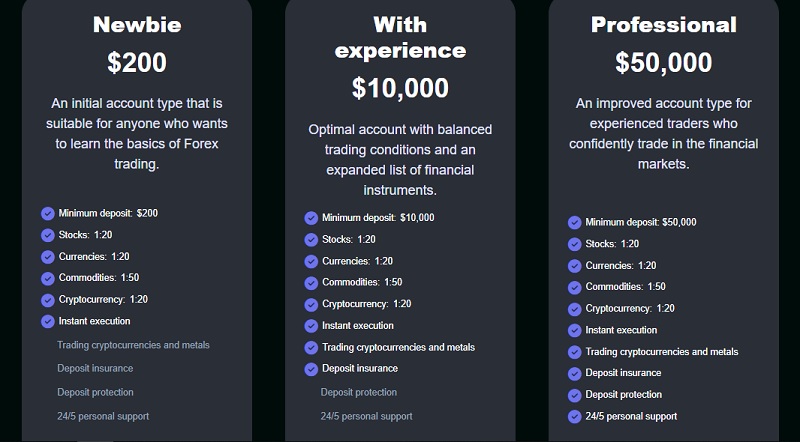Click the checkmark next to Professional 24/5 personal support

coord(574,416)
